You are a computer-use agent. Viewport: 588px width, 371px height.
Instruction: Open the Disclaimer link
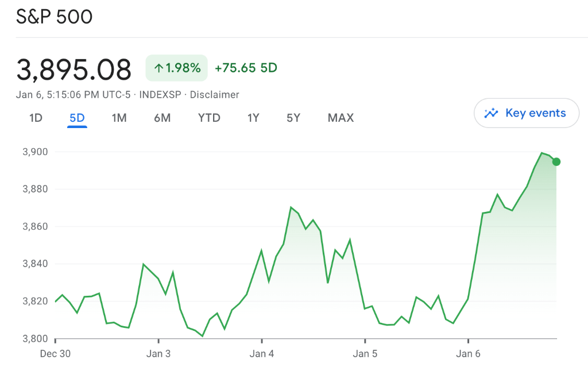(x=214, y=95)
